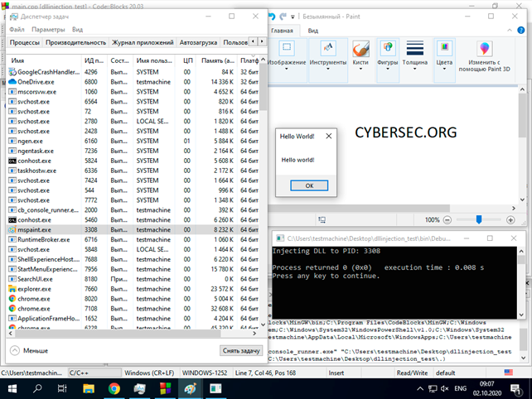Click the zoom in plus icon in Paint
The height and width of the screenshot is (399, 532).
(510, 220)
